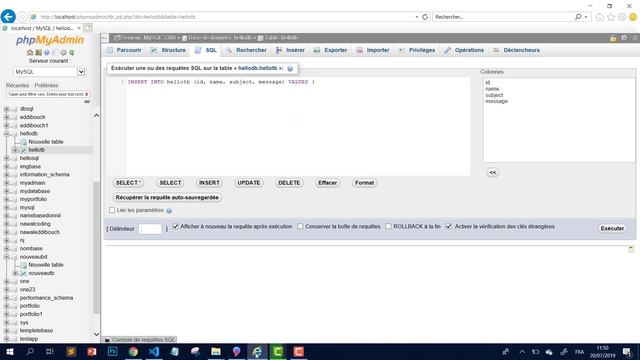The width and height of the screenshot is (640, 360).
Task: Open the Opérations tab
Action: coord(464,50)
